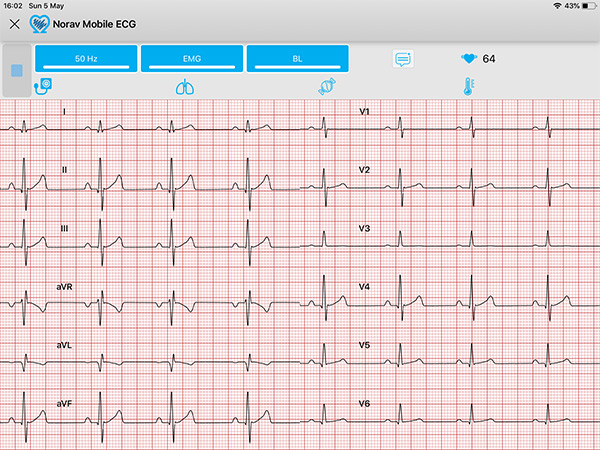The height and width of the screenshot is (450, 600).
Task: Tap the Norav Mobile ECG title
Action: click(x=94, y=24)
